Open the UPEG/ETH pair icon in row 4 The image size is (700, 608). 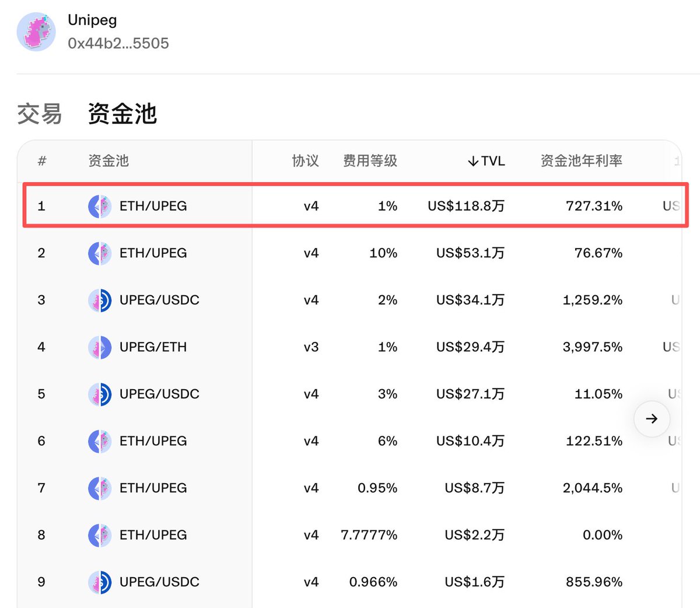tap(100, 347)
